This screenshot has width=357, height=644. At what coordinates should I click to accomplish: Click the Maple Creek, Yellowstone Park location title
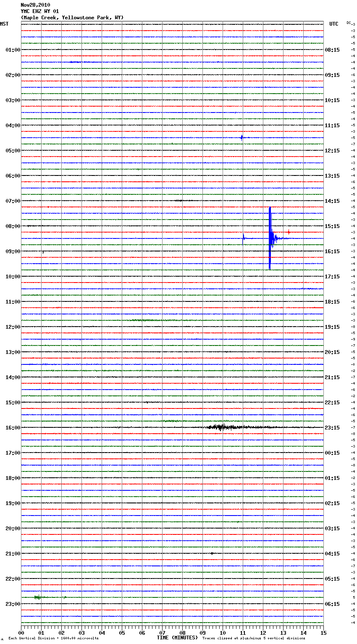[x=72, y=18]
